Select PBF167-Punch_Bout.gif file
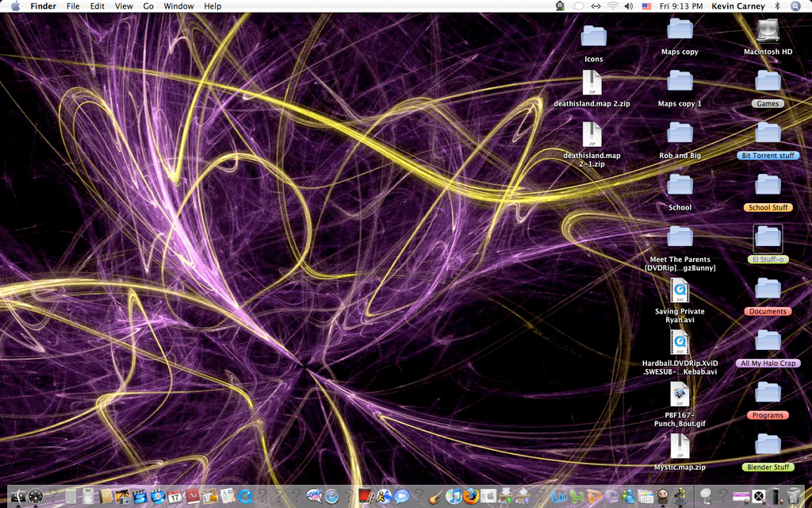Image resolution: width=812 pixels, height=508 pixels. pyautogui.click(x=680, y=394)
